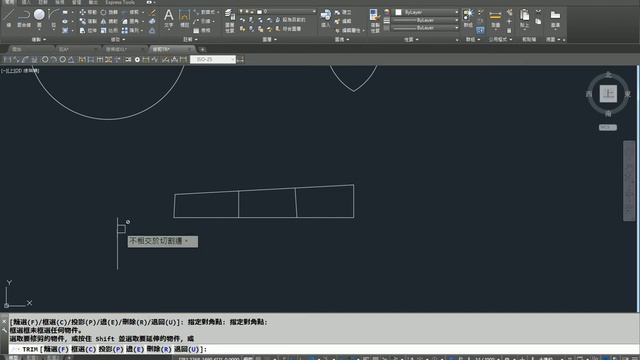Select the Polyline (聚合線) tool

pos(24,18)
